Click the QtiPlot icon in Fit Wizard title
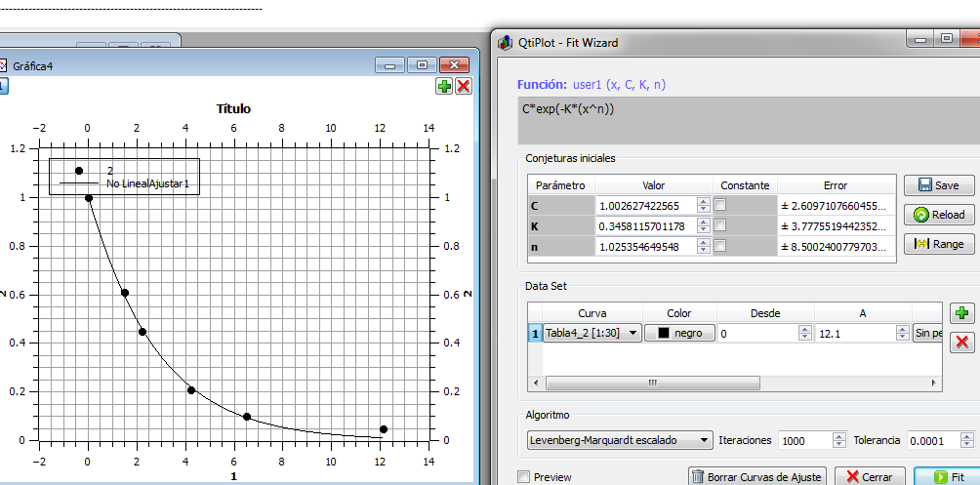Screen dimensions: 980x485 click(505, 43)
